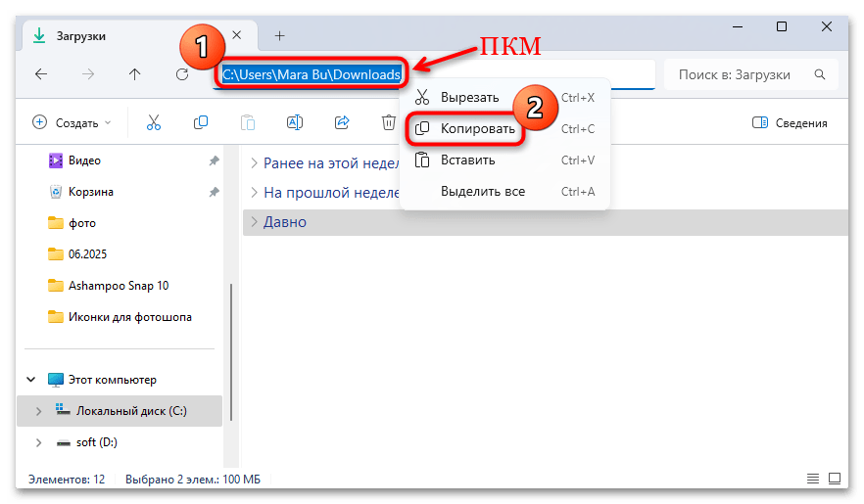Select the Загрузки tab
864x504 pixels.
(x=140, y=37)
